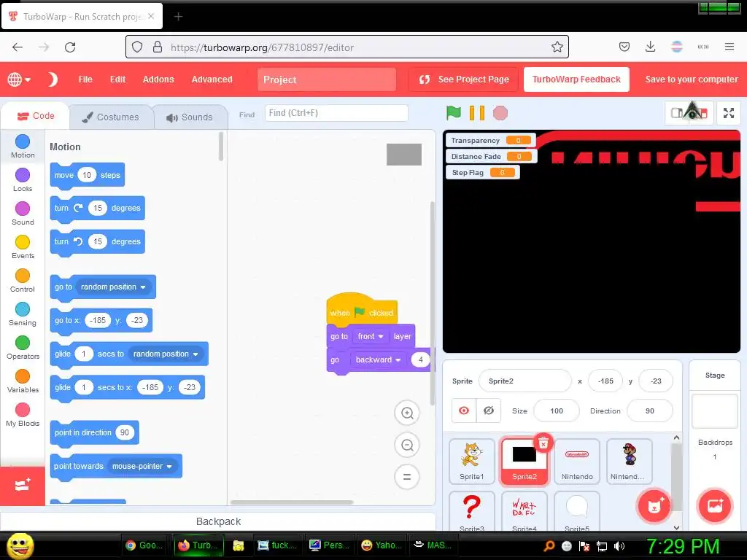Image resolution: width=747 pixels, height=560 pixels.
Task: Reset workspace zoom to default
Action: tap(407, 477)
